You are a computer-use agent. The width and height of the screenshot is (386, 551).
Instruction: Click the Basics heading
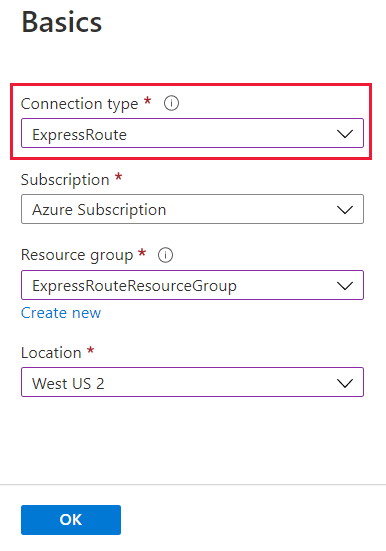click(x=62, y=22)
